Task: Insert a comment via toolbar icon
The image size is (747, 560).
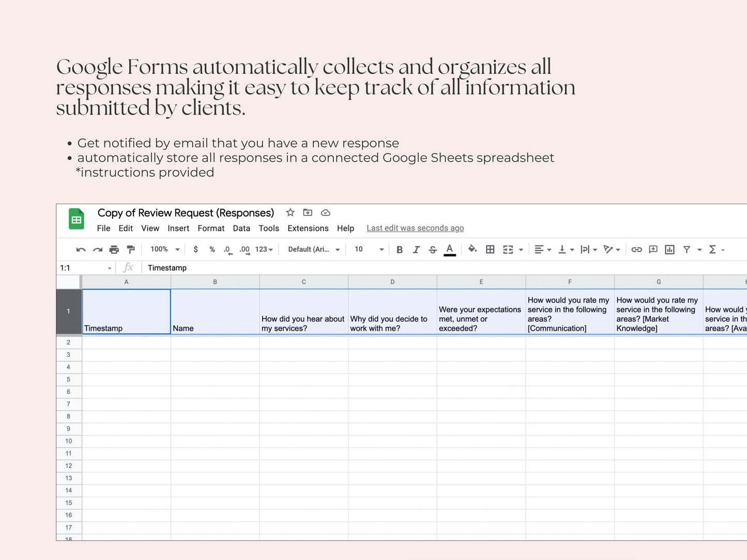Action: point(653,250)
